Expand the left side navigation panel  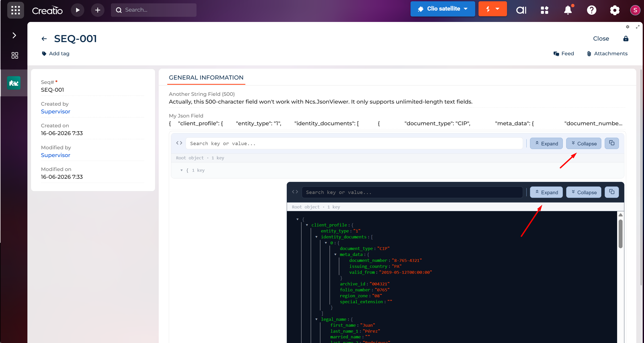[14, 35]
